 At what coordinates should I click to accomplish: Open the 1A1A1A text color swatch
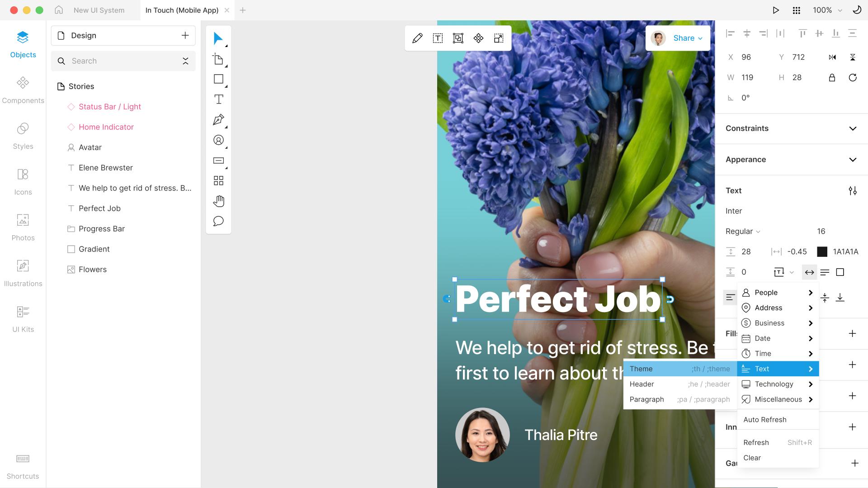tap(822, 252)
